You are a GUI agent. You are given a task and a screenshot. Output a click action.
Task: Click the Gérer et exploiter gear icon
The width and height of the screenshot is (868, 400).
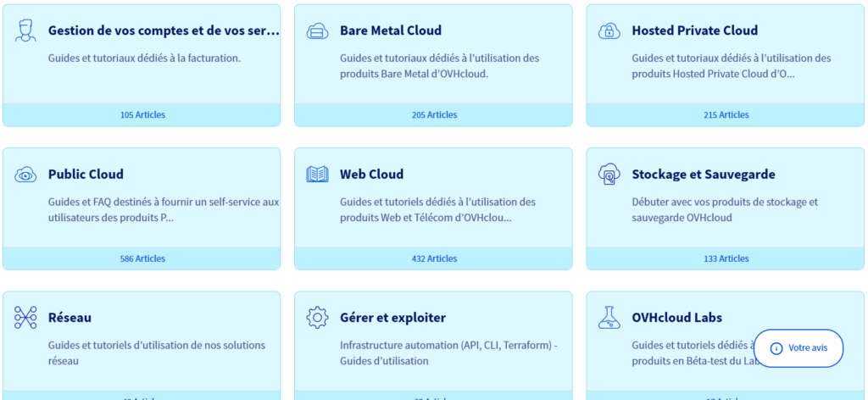[x=317, y=318]
